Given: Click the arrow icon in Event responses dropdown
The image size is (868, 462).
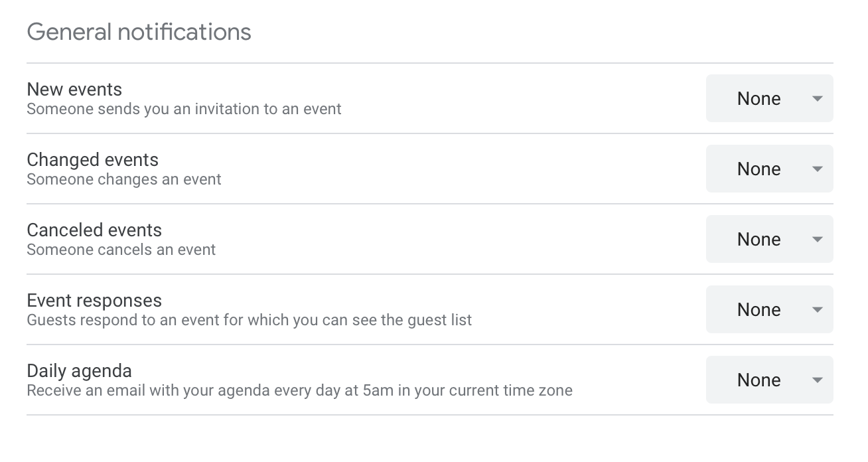Looking at the screenshot, I should click(x=818, y=310).
